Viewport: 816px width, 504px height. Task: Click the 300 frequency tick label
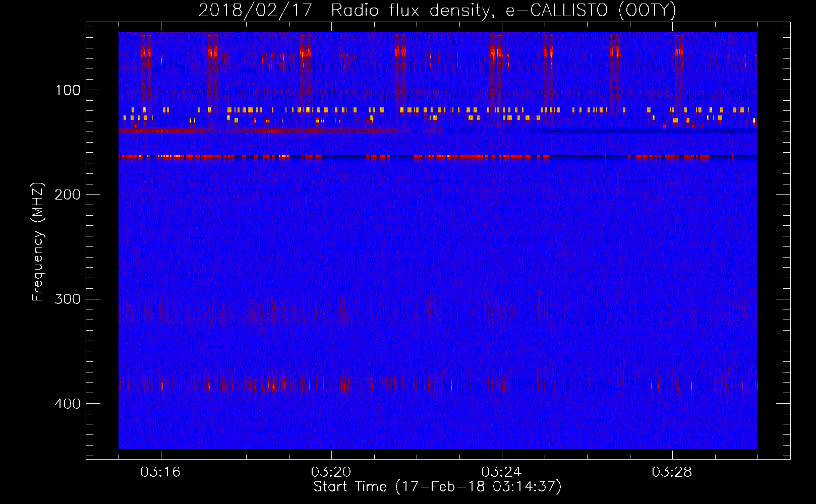coord(68,299)
